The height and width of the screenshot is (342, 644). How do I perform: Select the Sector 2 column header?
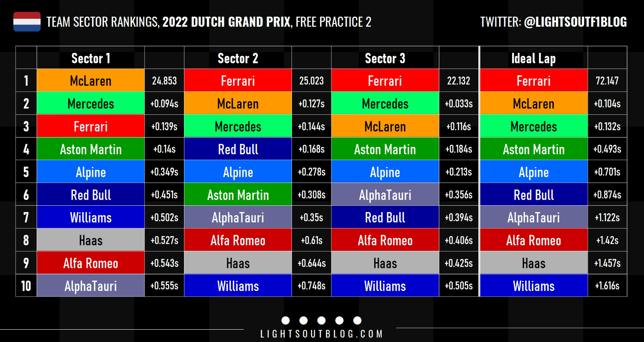point(238,58)
